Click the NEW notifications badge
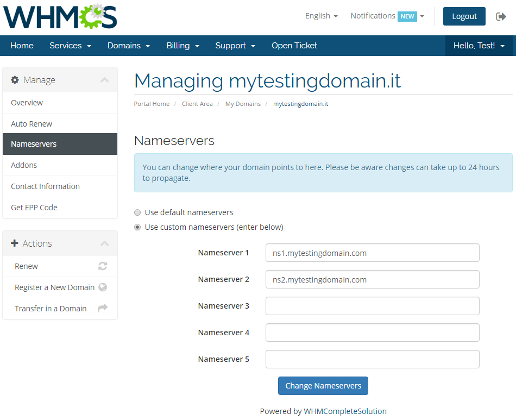 407,16
